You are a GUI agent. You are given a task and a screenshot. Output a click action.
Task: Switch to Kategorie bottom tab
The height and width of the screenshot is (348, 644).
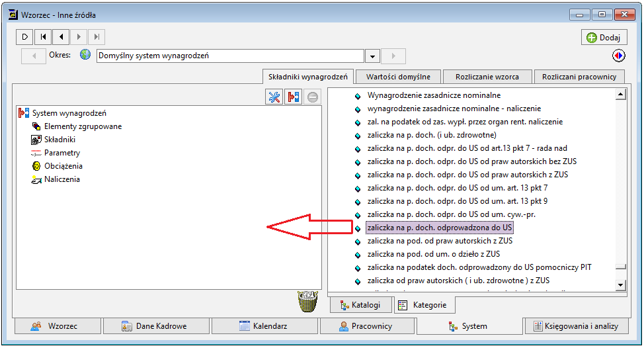[424, 305]
